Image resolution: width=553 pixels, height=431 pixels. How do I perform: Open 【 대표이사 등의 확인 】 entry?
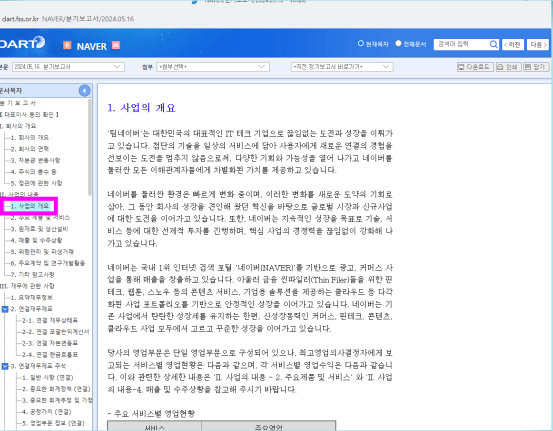[x=29, y=115]
